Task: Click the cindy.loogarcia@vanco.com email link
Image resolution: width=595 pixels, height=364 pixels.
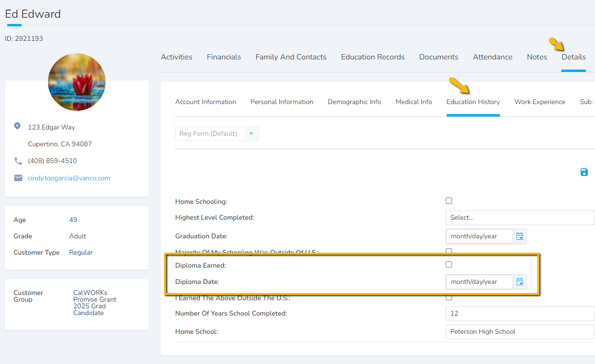Action: 69,178
